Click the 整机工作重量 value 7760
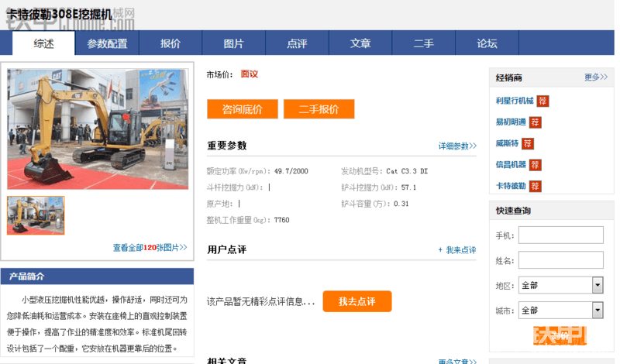 pyautogui.click(x=281, y=220)
